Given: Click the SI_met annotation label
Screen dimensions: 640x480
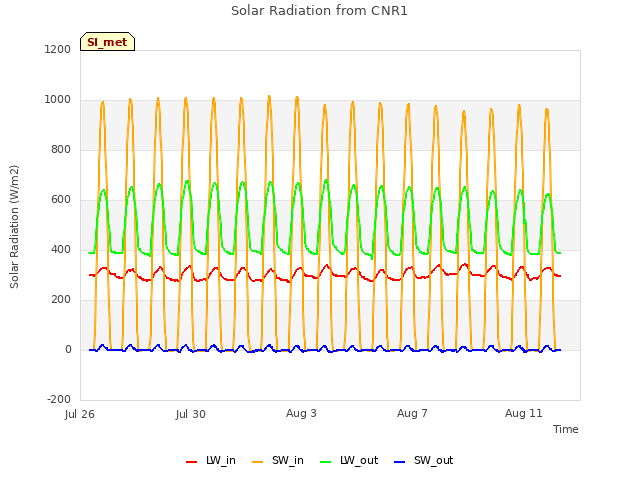Looking at the screenshot, I should point(107,42).
